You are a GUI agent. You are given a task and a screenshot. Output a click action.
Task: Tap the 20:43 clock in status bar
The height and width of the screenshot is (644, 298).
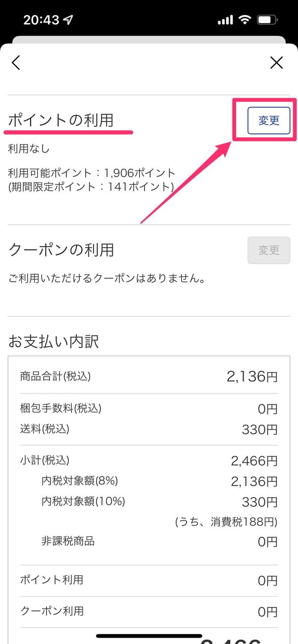42,20
